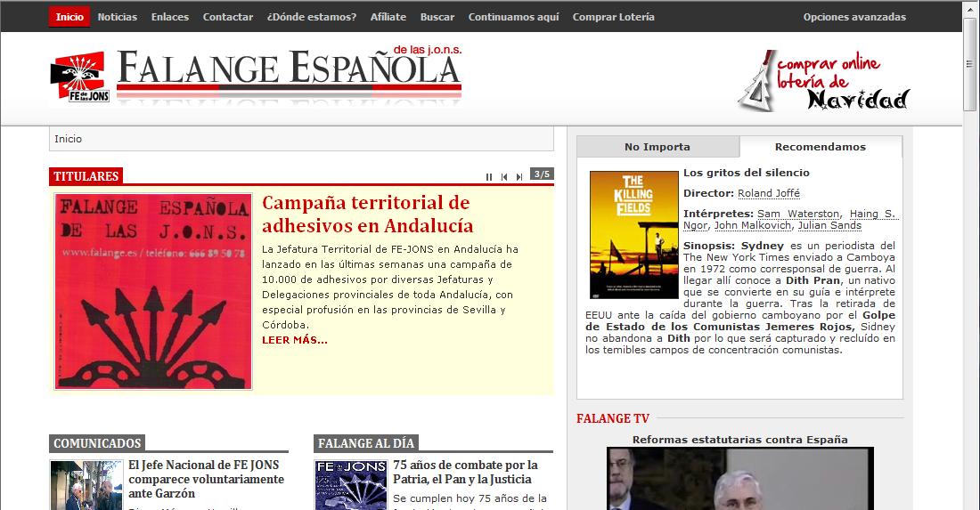Open Afíliate menu item

tap(388, 17)
